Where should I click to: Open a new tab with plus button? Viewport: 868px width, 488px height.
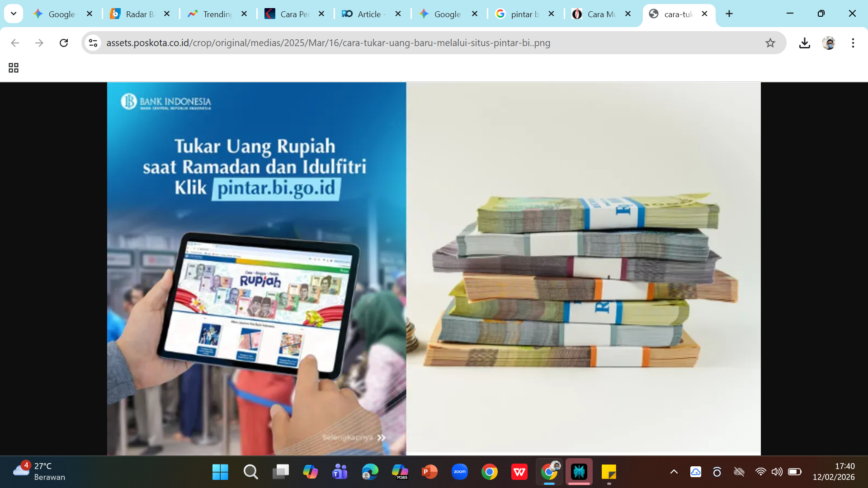pos(729,14)
